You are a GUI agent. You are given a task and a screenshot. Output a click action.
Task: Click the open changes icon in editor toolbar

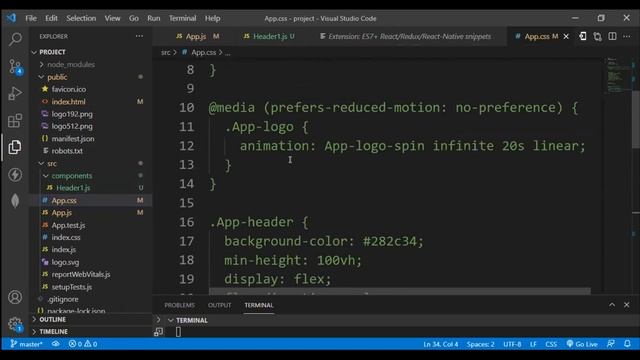[x=582, y=36]
